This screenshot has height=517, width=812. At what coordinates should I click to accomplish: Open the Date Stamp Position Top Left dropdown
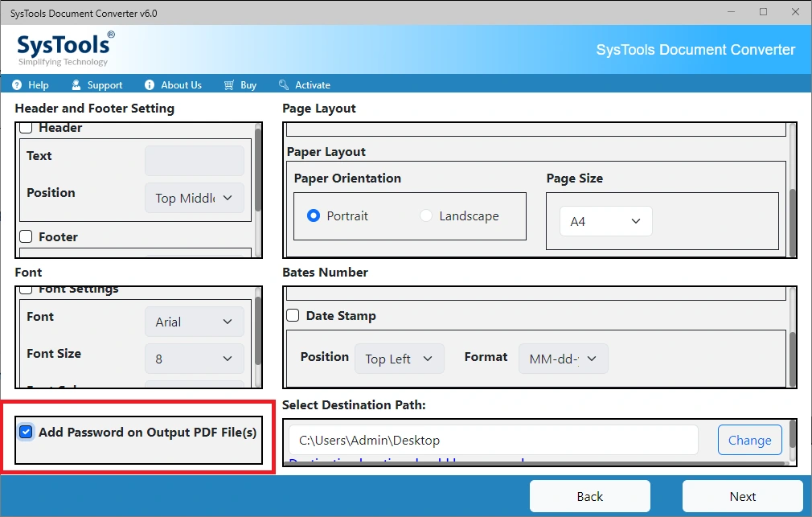[x=400, y=359]
